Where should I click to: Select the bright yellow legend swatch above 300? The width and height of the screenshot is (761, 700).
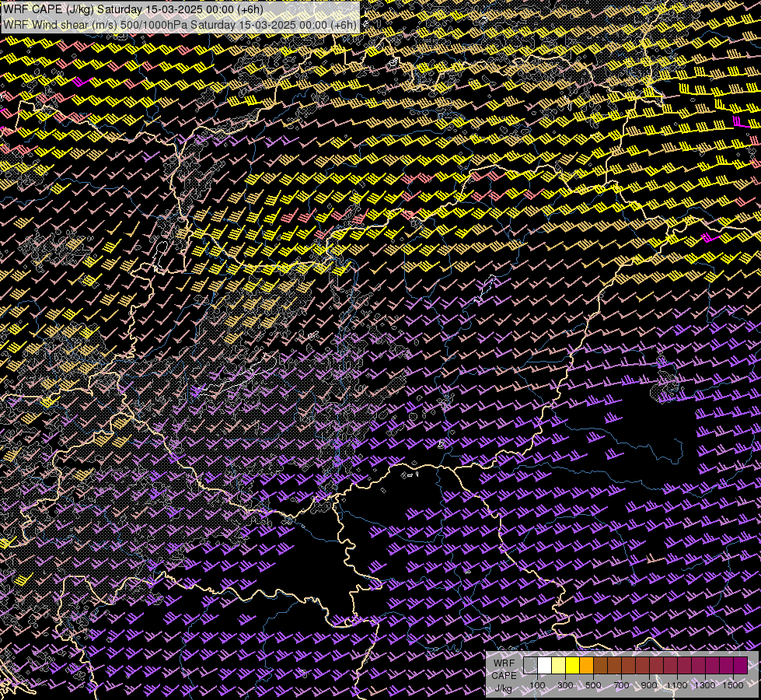pyautogui.click(x=573, y=666)
